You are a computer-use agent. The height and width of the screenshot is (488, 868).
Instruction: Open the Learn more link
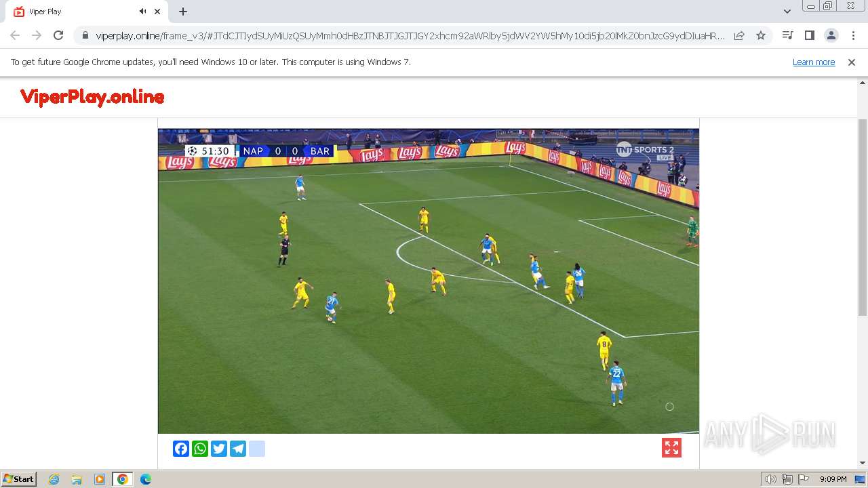tap(814, 62)
